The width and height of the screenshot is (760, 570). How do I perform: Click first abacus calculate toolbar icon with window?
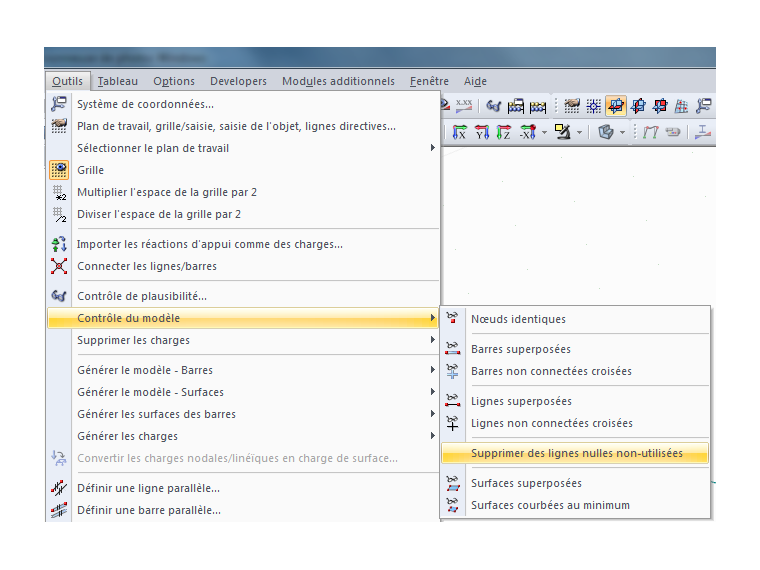pyautogui.click(x=516, y=106)
